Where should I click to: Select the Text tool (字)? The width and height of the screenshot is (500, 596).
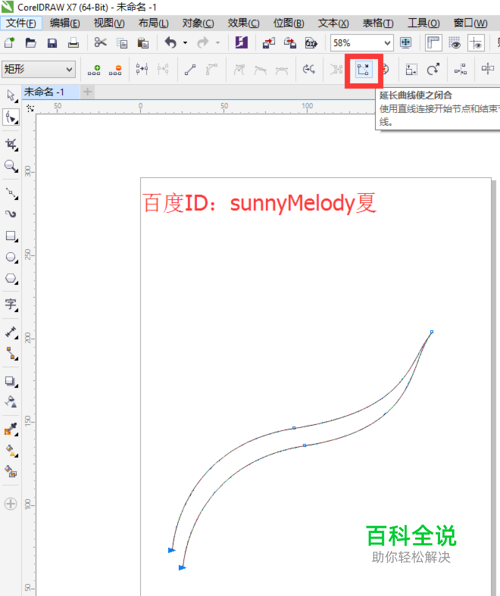pos(11,304)
